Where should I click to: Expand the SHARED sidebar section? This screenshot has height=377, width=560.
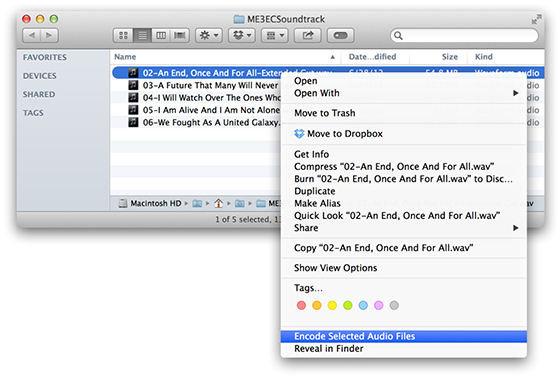pyautogui.click(x=39, y=94)
